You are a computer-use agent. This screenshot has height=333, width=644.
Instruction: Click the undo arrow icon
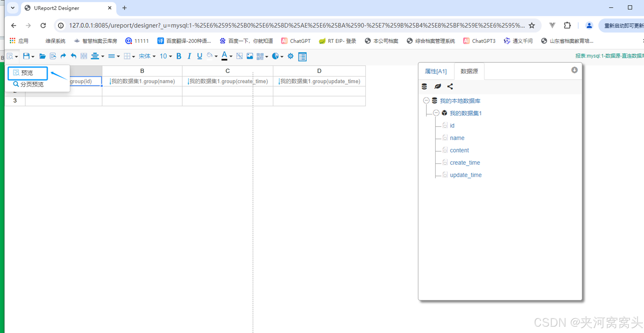[x=73, y=56]
